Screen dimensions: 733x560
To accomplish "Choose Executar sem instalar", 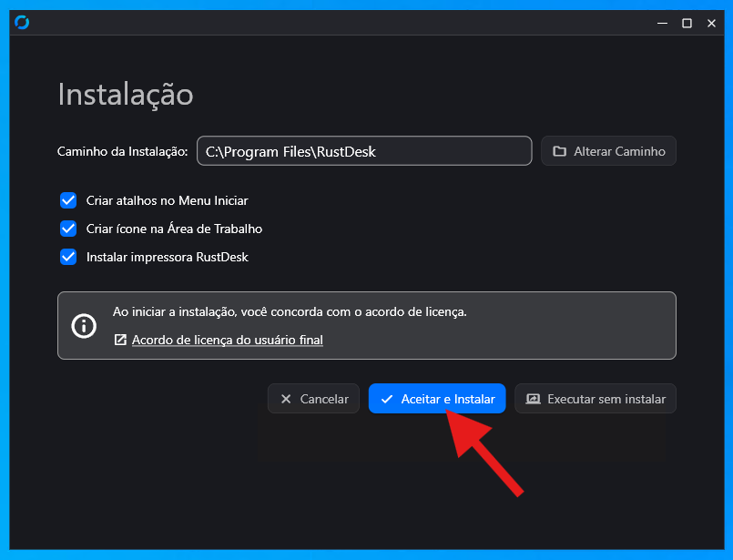I will click(596, 399).
